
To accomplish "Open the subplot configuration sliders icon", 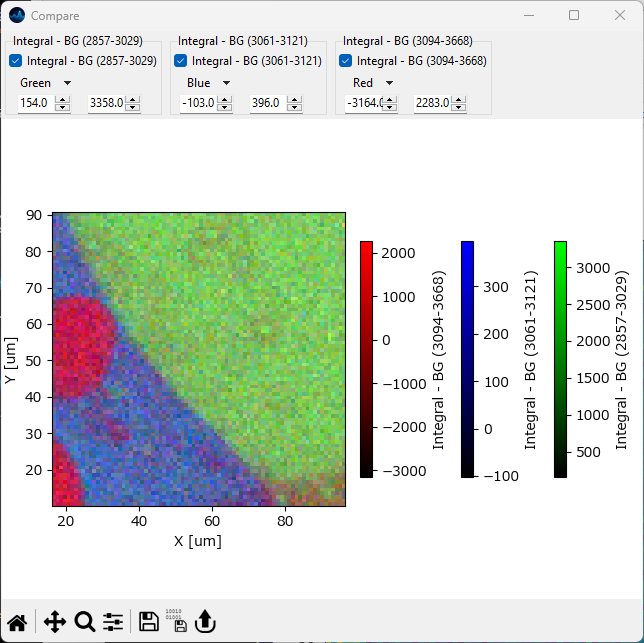I will coord(113,622).
